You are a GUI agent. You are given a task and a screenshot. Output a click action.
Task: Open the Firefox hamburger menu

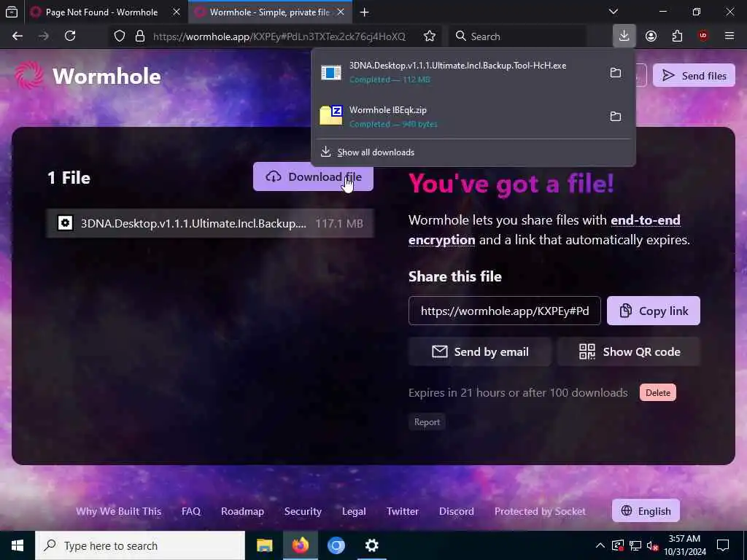(x=729, y=36)
